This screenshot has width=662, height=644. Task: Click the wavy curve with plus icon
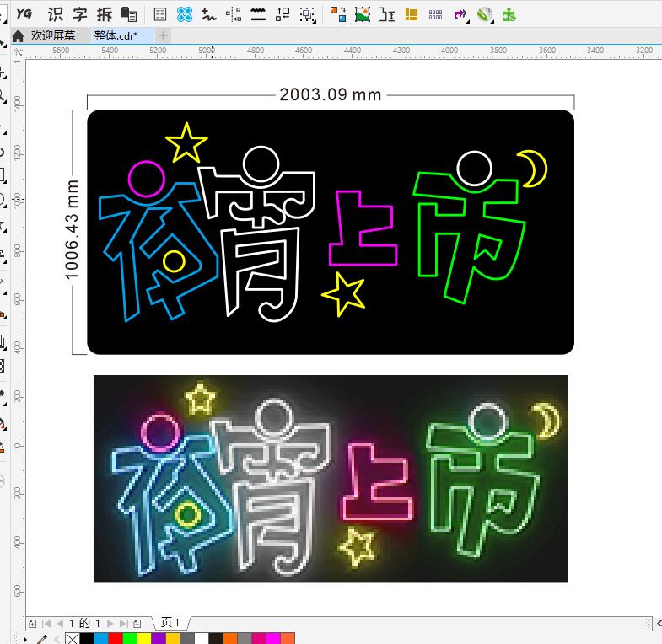(x=208, y=15)
